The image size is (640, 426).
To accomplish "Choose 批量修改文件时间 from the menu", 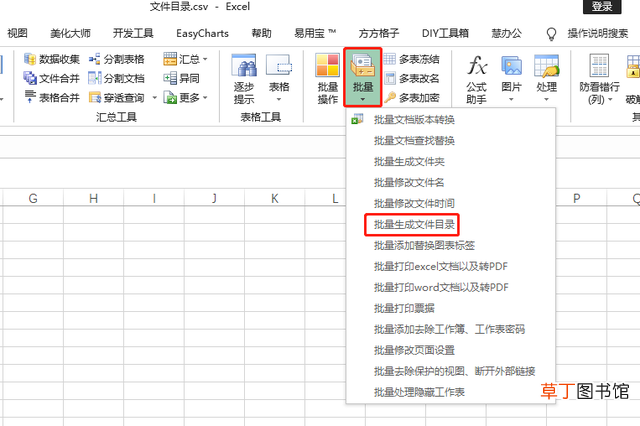I will click(451, 203).
